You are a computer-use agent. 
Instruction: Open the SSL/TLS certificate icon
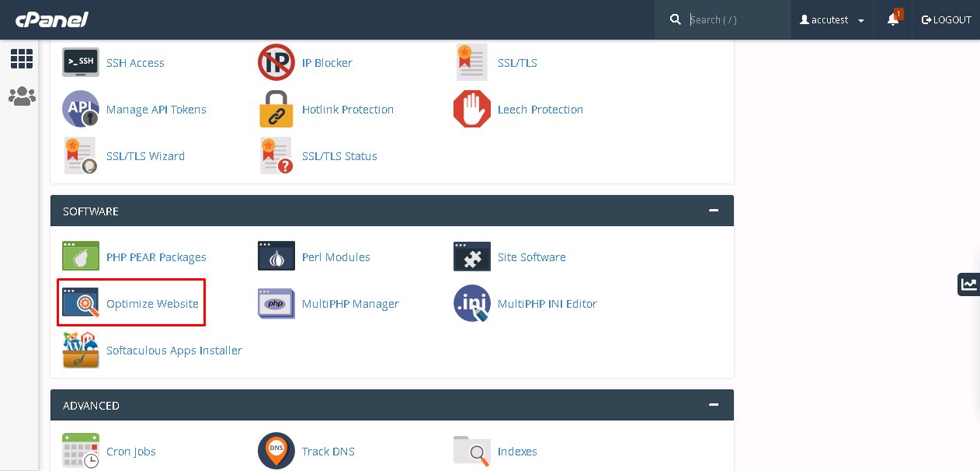(x=472, y=62)
